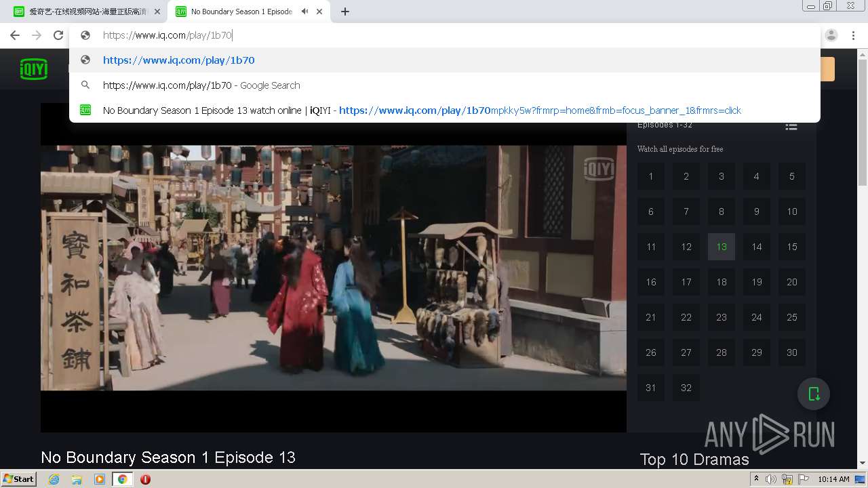Play episode 20
The image size is (868, 488).
pos(792,282)
